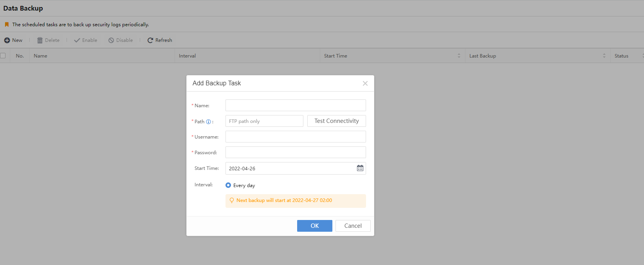The width and height of the screenshot is (644, 265).
Task: Click the Start Time date field
Action: point(290,168)
